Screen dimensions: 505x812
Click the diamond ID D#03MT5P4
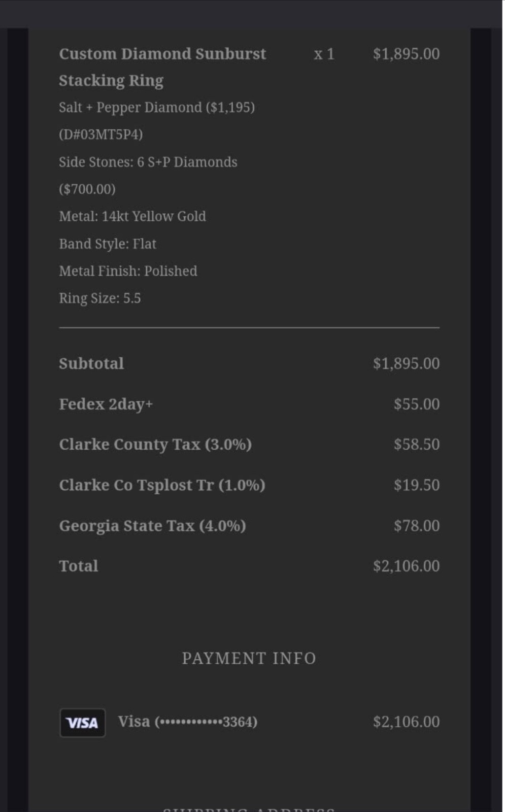[100, 134]
